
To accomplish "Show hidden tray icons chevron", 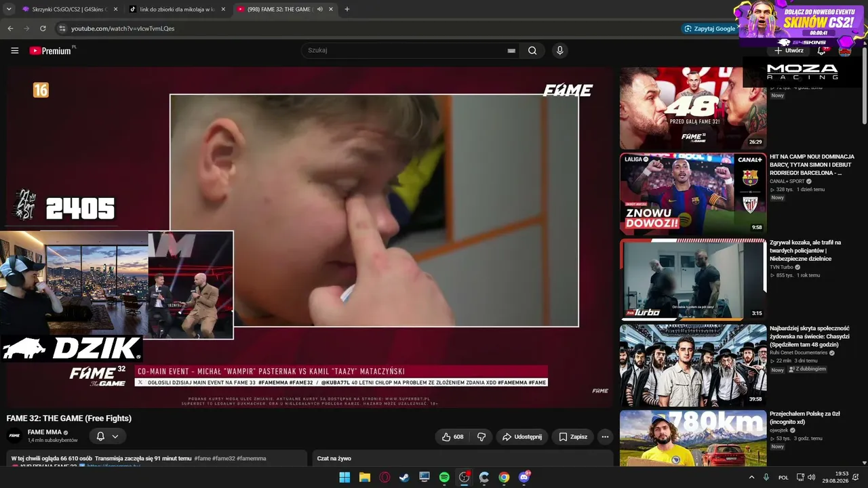I will point(751,477).
